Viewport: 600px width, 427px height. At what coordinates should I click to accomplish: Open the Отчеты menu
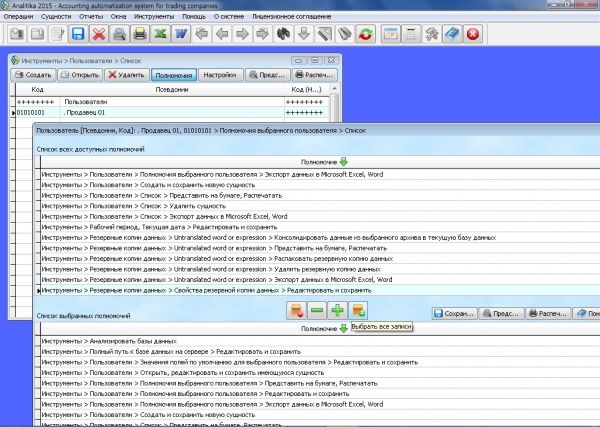(x=91, y=16)
